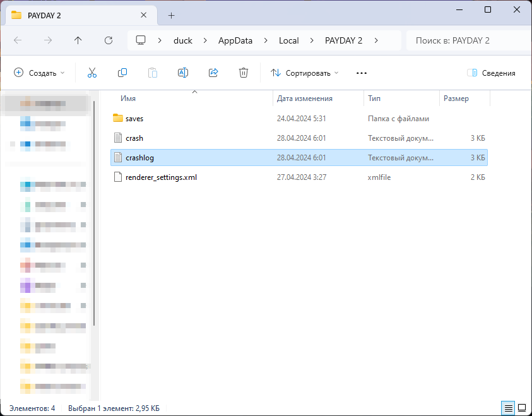
Task: Click the PC monitor icon in address bar
Action: 141,40
